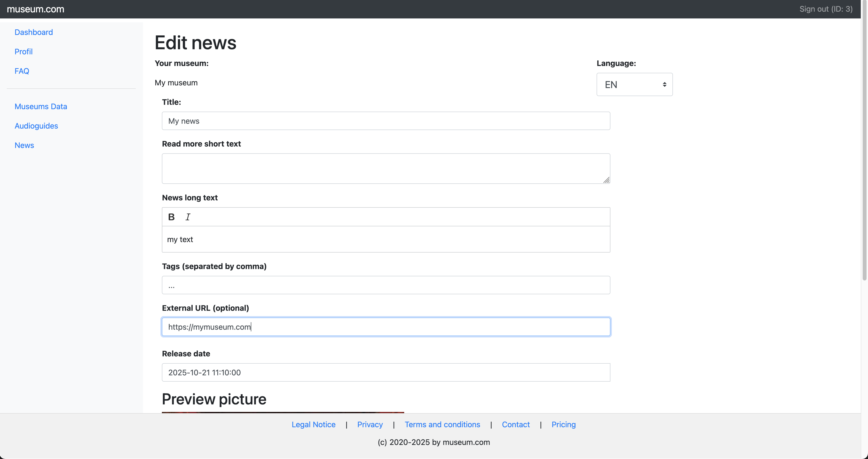Open the Legal Notice footer link

tap(313, 424)
